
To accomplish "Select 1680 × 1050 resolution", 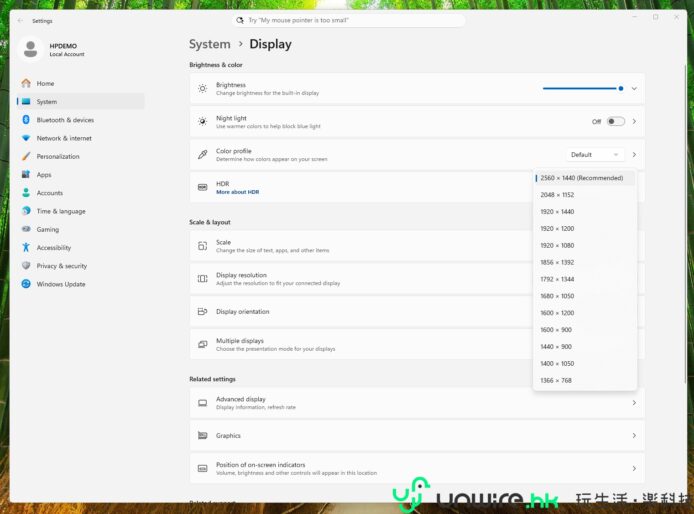I will click(x=585, y=296).
